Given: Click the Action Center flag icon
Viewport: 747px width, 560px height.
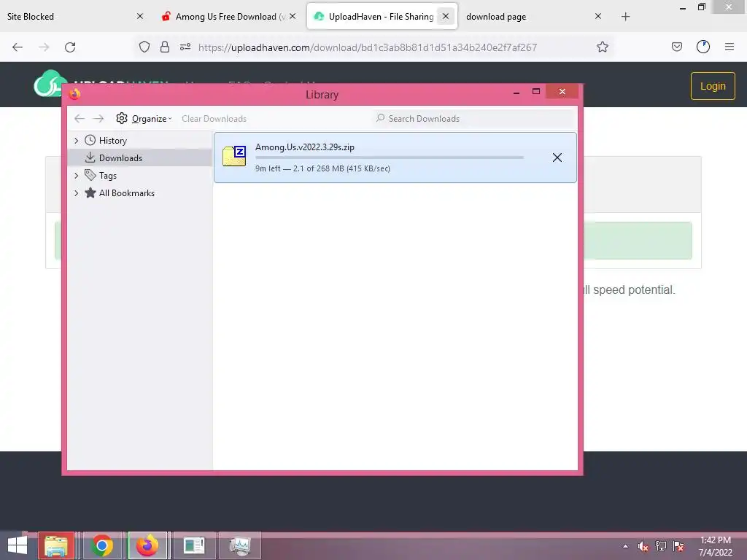Looking at the screenshot, I should pyautogui.click(x=678, y=546).
